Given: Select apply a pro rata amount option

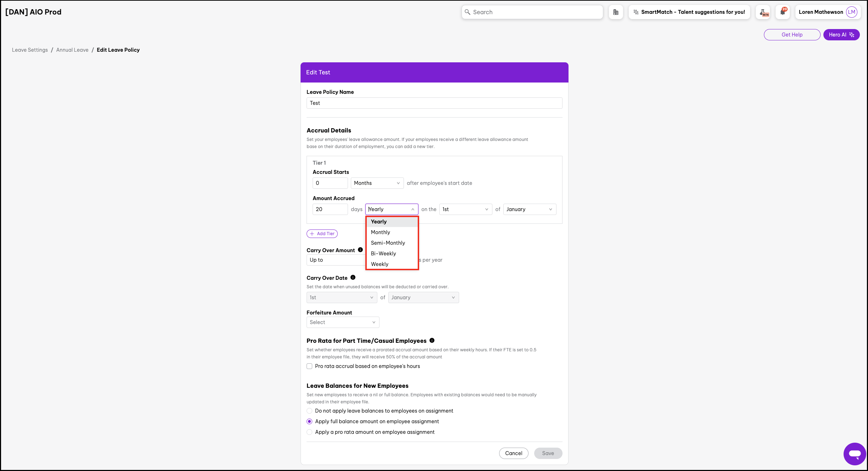Looking at the screenshot, I should click(310, 432).
